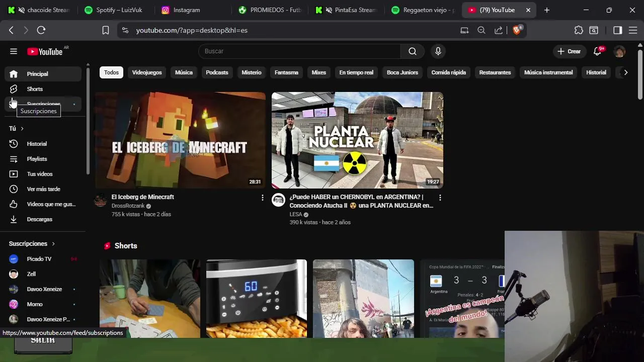Image resolution: width=644 pixels, height=362 pixels.
Task: Open the tab search icon in toolbar
Action: tap(594, 30)
